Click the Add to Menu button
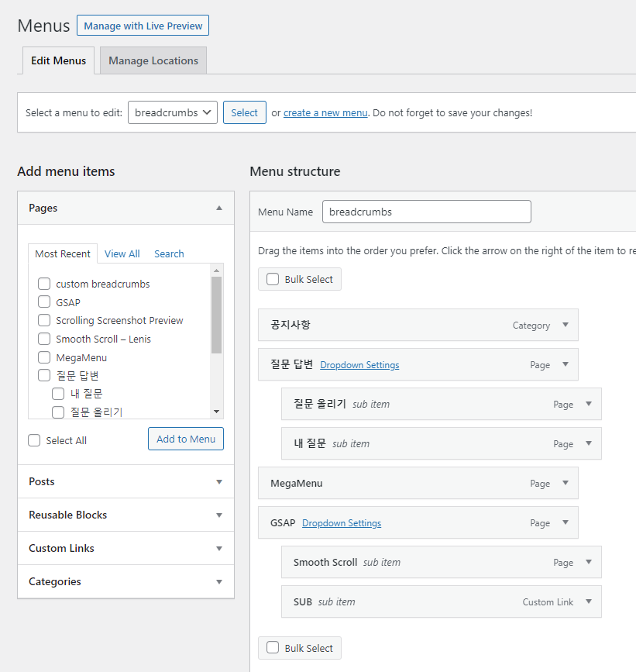 coord(186,439)
